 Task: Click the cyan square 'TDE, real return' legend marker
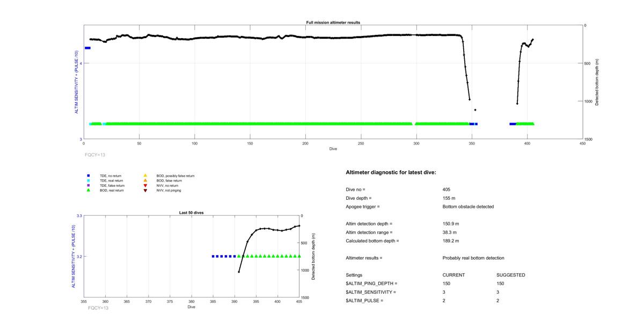click(x=88, y=180)
